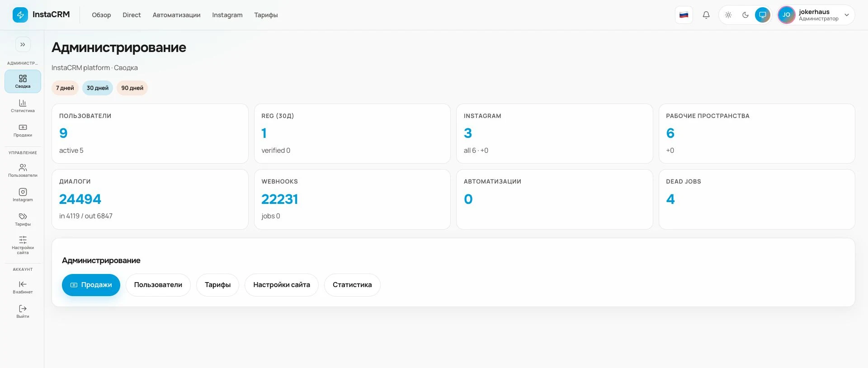Viewport: 868px width, 368px height.
Task: Go to В кабинет in the sidebar
Action: (x=23, y=287)
